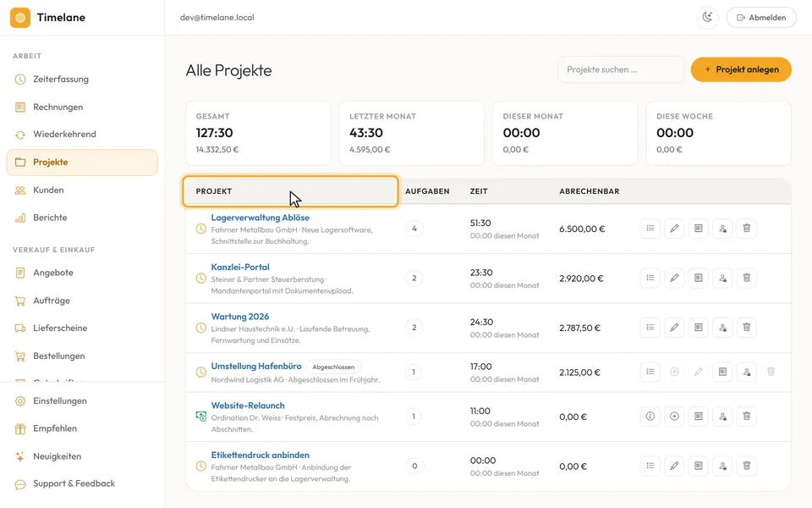Open the Kanzlei-Portal project link
812x508 pixels.
[240, 267]
